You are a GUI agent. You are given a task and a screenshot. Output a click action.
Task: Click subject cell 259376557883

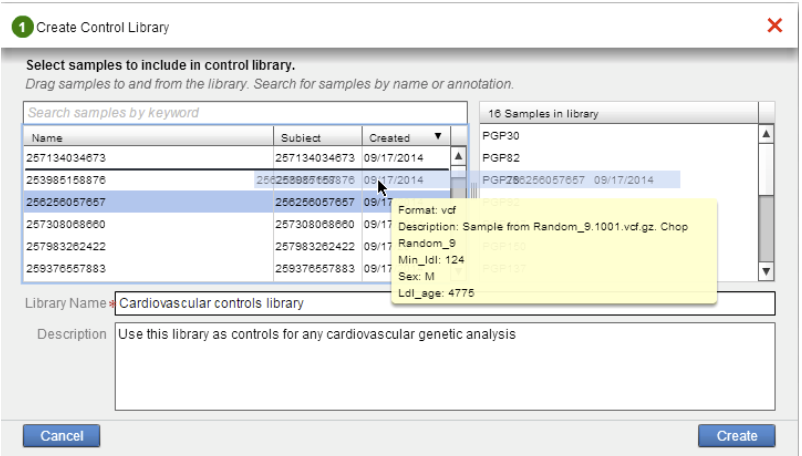tap(315, 268)
